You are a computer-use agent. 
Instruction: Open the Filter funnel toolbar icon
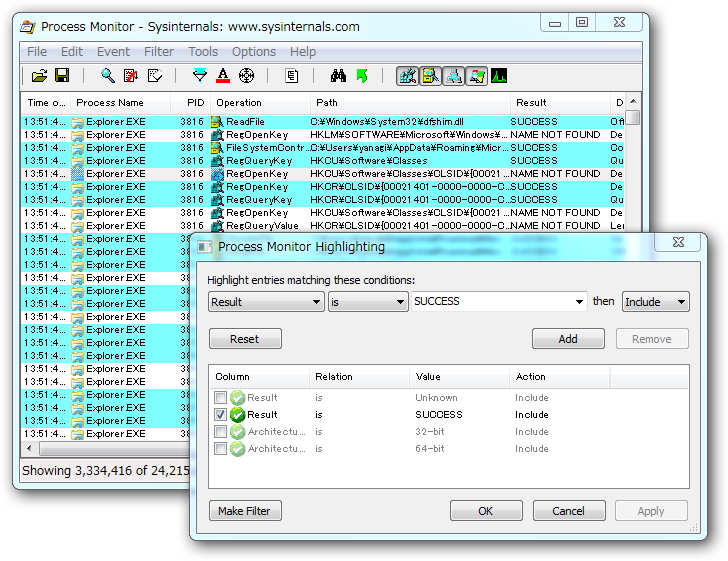(200, 76)
